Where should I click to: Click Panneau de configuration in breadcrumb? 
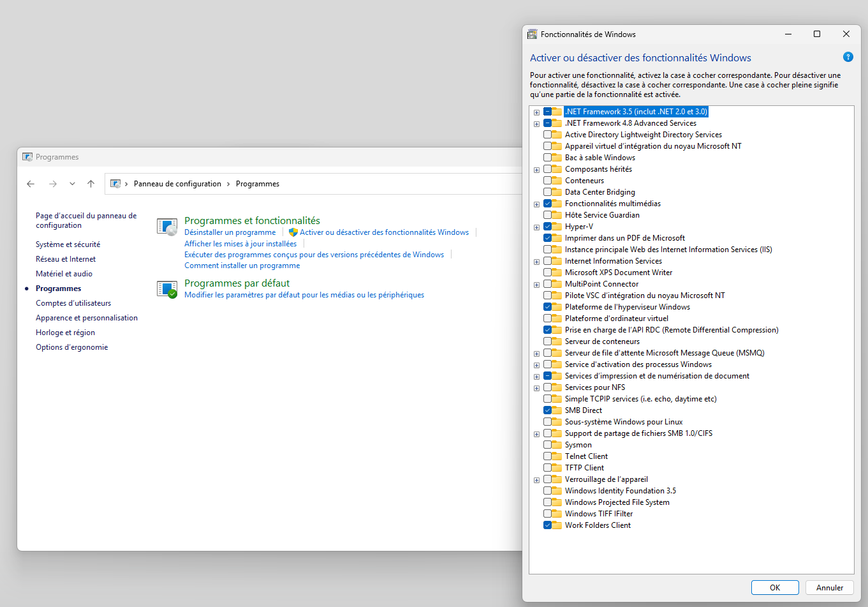(177, 184)
